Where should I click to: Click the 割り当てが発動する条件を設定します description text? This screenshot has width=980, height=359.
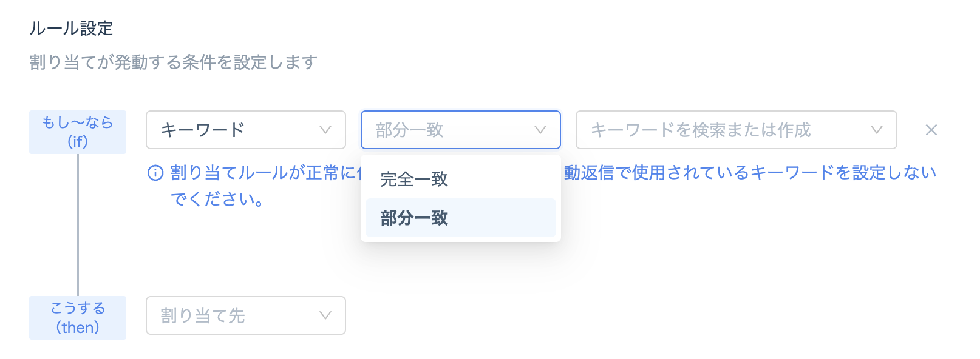(174, 62)
